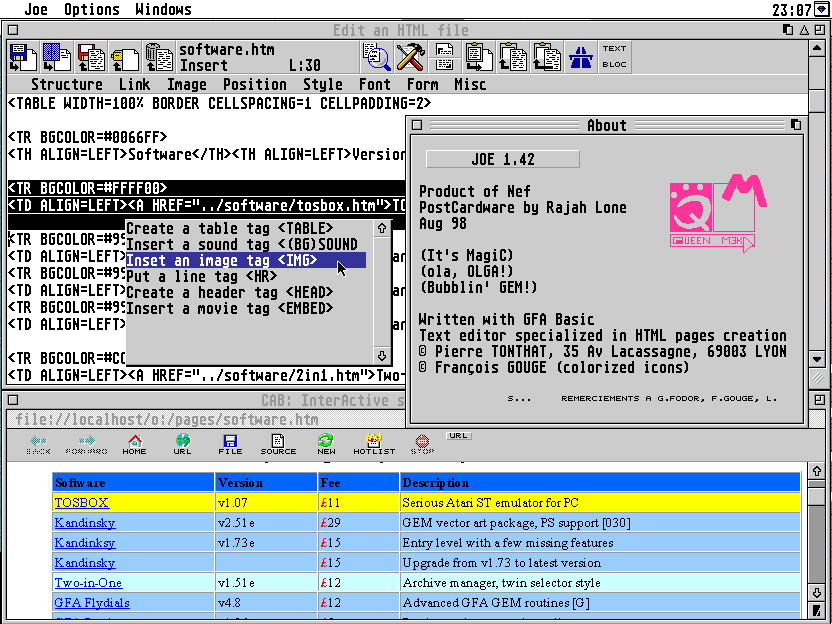This screenshot has width=832, height=624.
Task: Click the second clipboard icon with up arrow
Action: [x=513, y=57]
